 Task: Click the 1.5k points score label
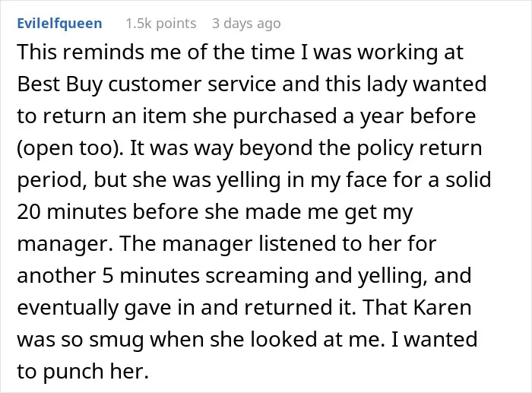coord(161,24)
